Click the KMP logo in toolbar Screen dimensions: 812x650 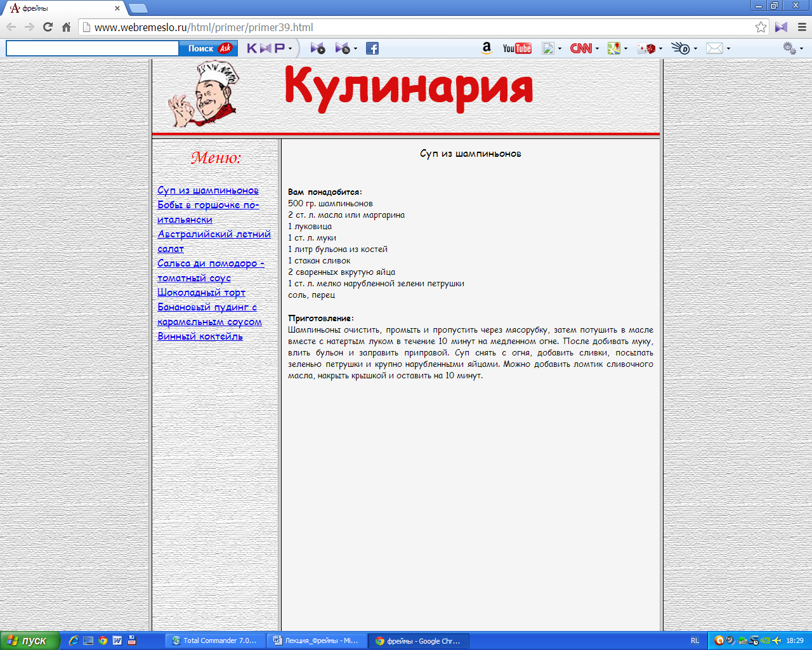pos(266,48)
